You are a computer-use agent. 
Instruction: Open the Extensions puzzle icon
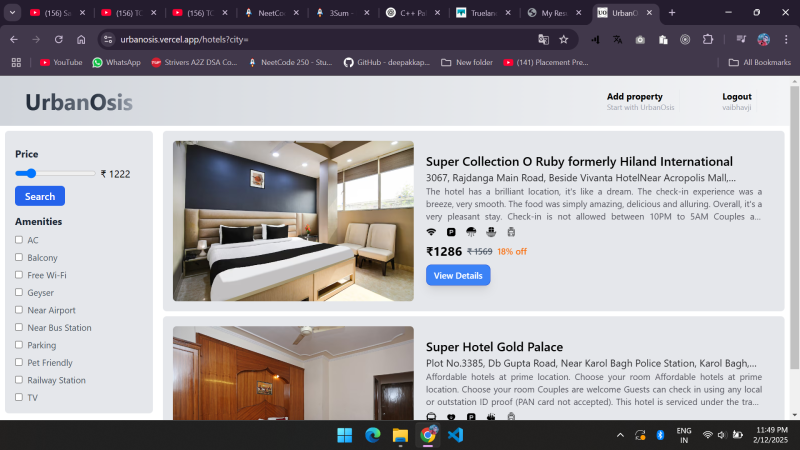click(x=708, y=39)
